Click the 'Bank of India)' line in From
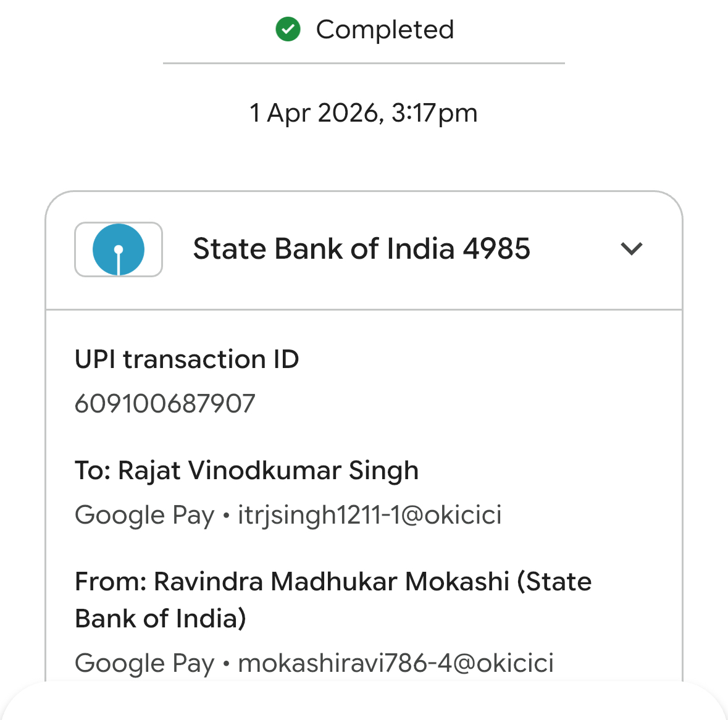The height and width of the screenshot is (720, 728). coord(161,619)
